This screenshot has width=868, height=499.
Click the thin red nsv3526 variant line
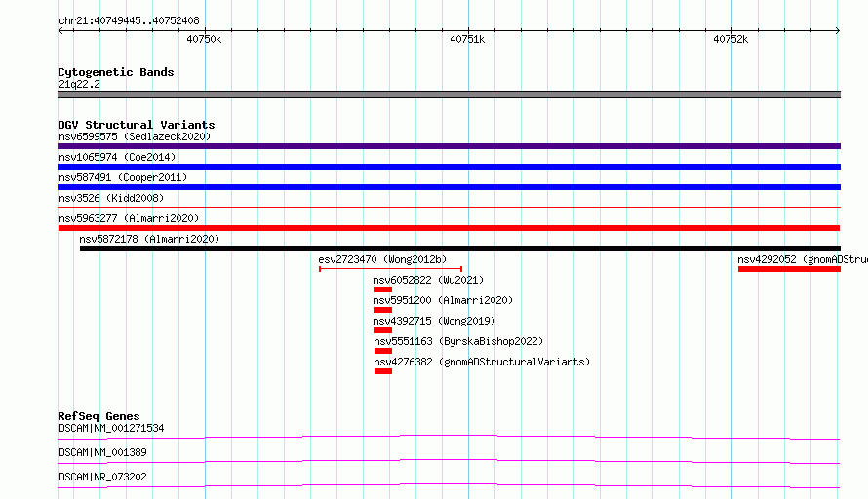(x=449, y=207)
